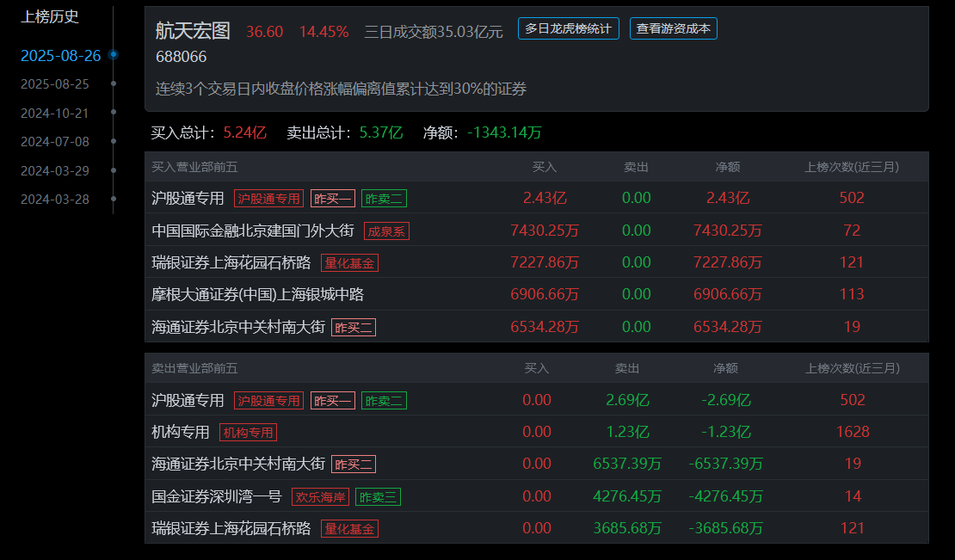Select history date 2024-10-21
This screenshot has width=955, height=560.
pos(55,114)
